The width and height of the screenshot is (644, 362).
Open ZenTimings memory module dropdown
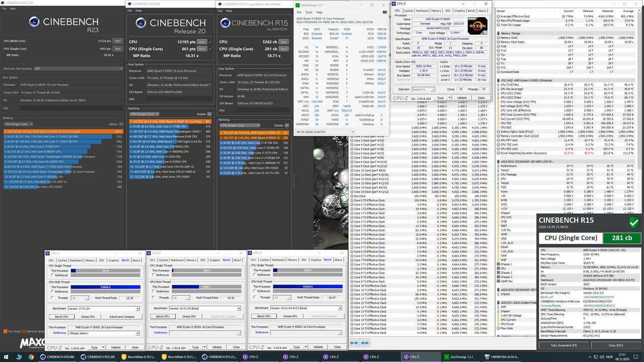(x=325, y=132)
